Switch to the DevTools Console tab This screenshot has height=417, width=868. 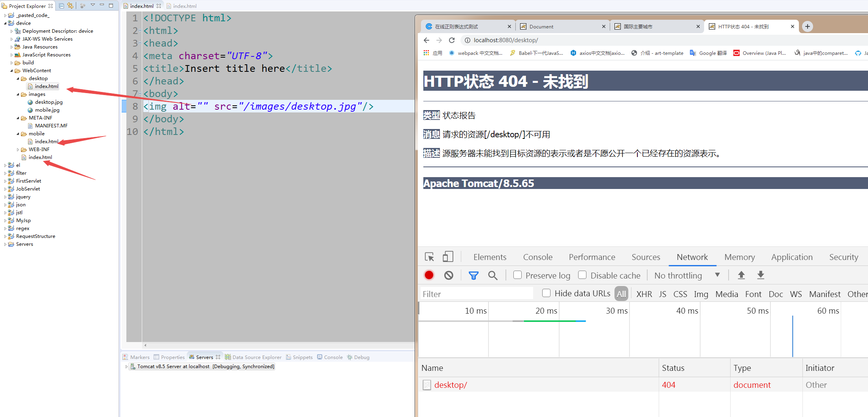click(537, 257)
